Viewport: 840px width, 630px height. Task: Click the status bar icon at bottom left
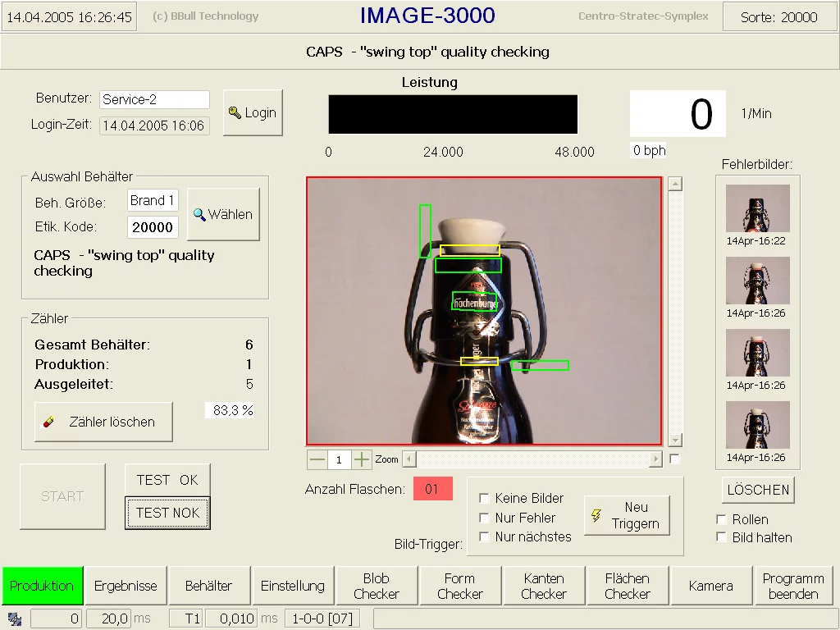(15, 619)
